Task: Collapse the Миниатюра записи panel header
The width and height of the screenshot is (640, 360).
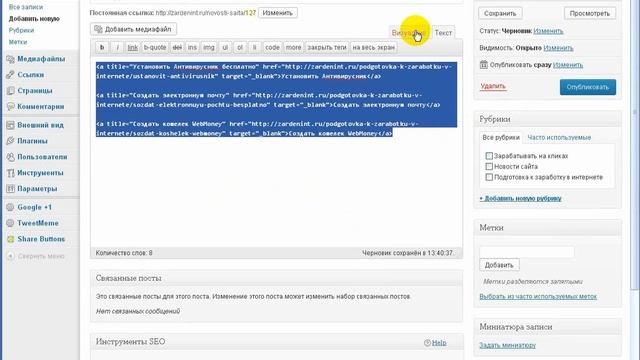Action: (547, 327)
